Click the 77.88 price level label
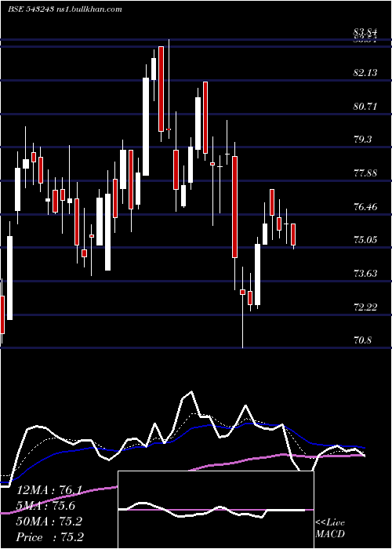 [365, 173]
